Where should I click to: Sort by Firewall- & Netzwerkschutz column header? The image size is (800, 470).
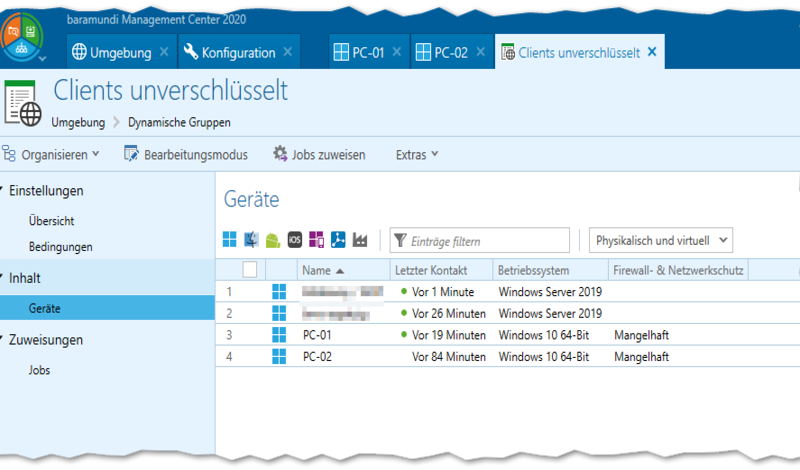tap(678, 270)
